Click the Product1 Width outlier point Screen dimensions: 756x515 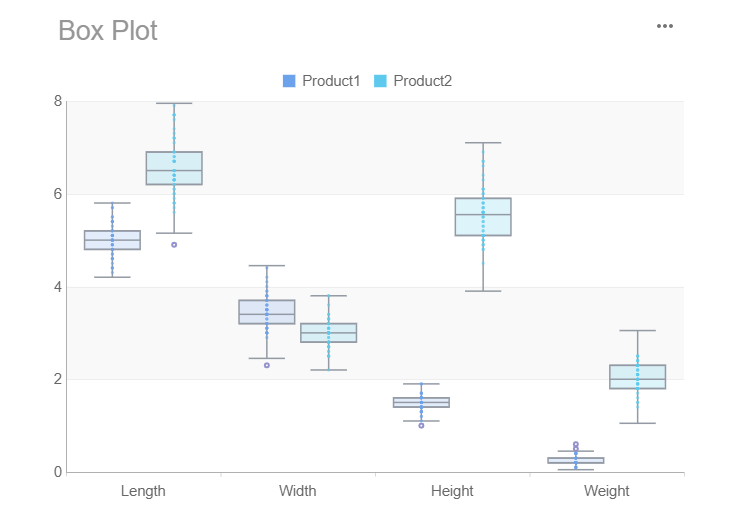point(267,365)
